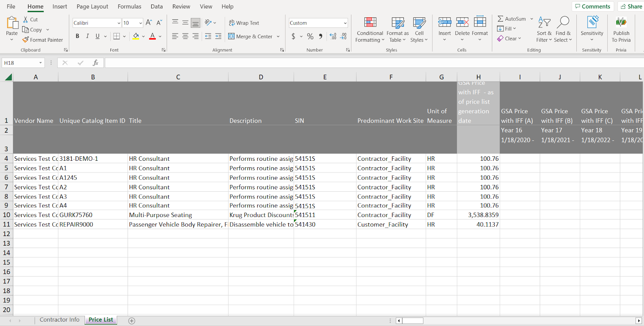Click the Conditional Formatting icon

pyautogui.click(x=370, y=23)
